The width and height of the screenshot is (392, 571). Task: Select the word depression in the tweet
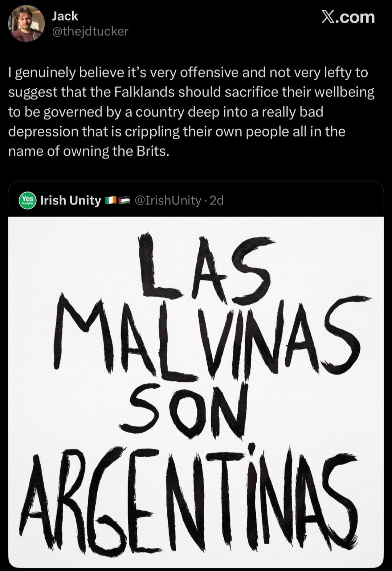(44, 132)
